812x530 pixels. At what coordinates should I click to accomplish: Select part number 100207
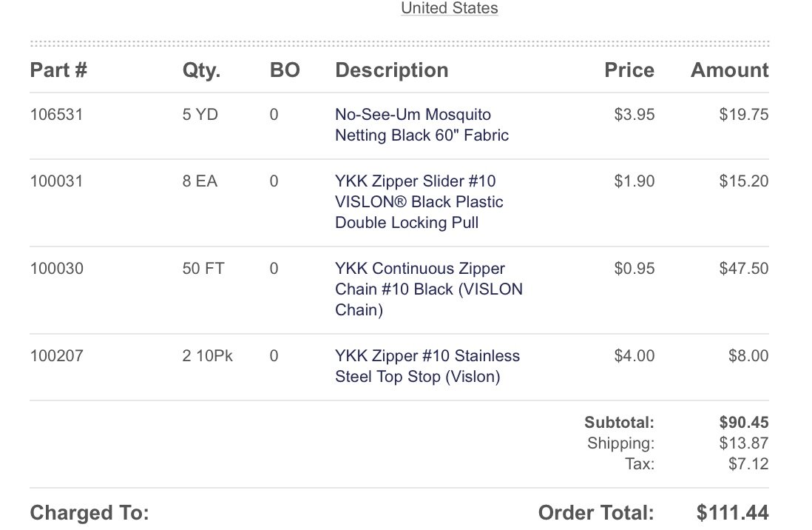coord(56,356)
